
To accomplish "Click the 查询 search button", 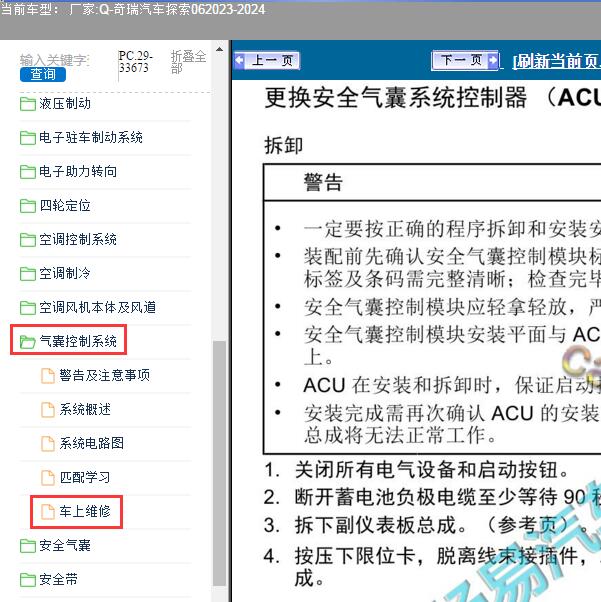I will point(43,74).
